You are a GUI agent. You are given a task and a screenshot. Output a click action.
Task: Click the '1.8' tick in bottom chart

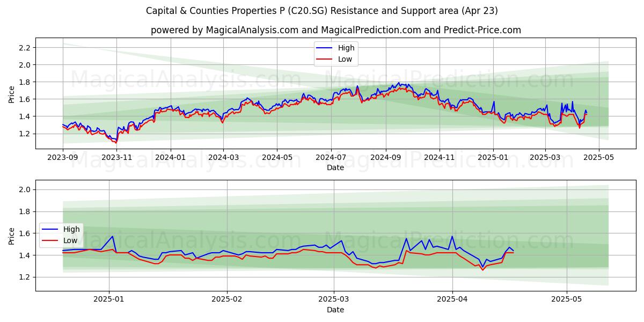pyautogui.click(x=25, y=211)
